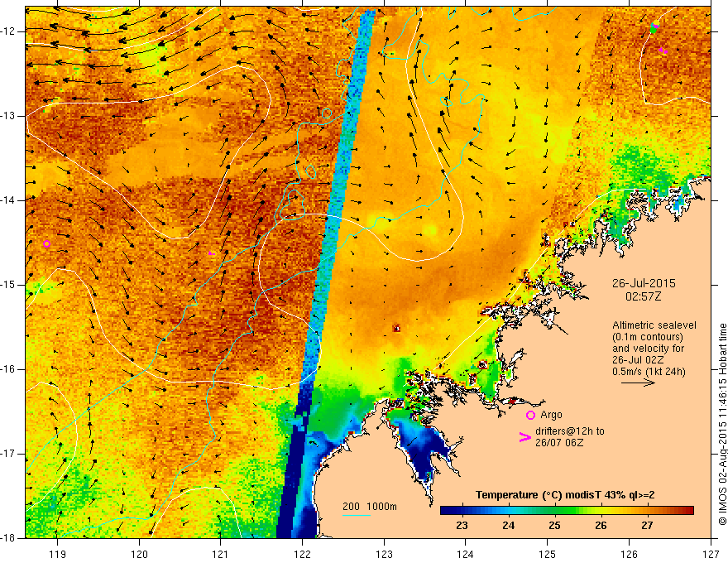Click longitude tick label 127
This screenshot has height=563, width=728.
point(711,555)
